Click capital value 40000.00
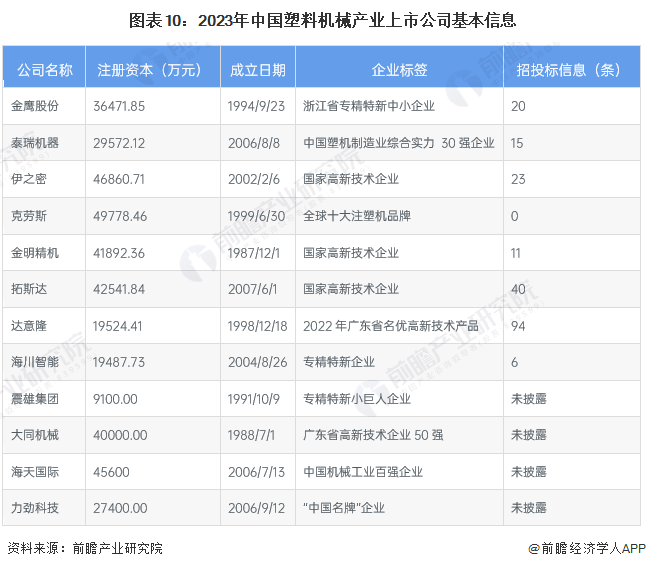Viewport: 646px width, 569px height. tap(120, 435)
